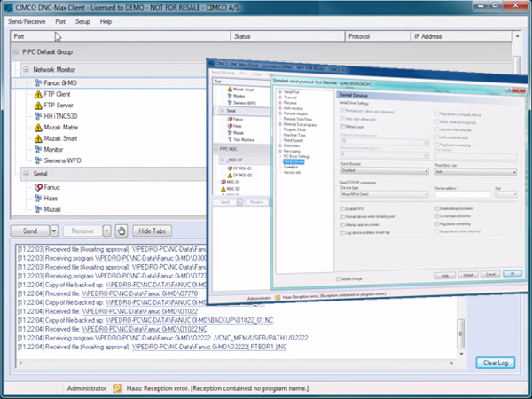The width and height of the screenshot is (532, 399).
Task: Click DF MDC-02 warning icon in overlay
Action: pos(230,175)
